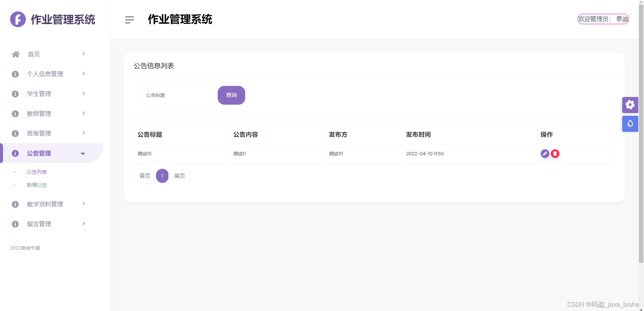Click the info icon beside 班级管理
This screenshot has width=644, height=311.
point(15,134)
